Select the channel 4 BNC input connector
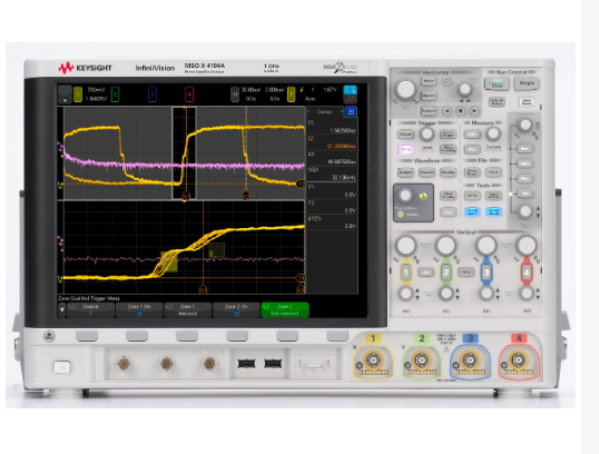This screenshot has width=599, height=454. [518, 360]
